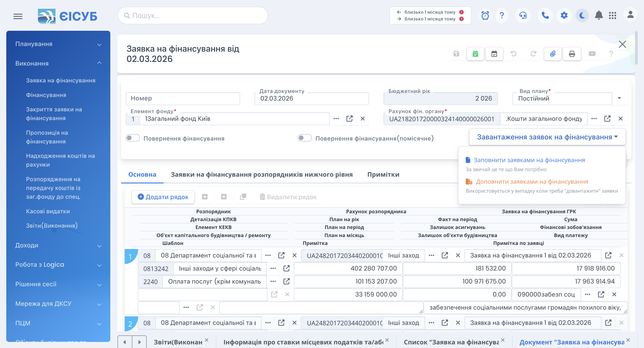Image resolution: width=644 pixels, height=348 pixels.
Task: Open settings gear icon
Action: click(x=564, y=16)
